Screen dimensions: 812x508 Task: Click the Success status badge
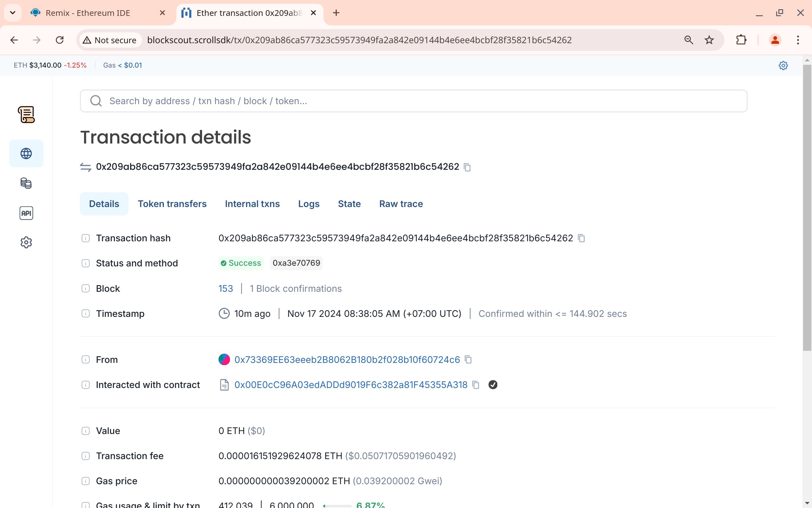tap(241, 263)
